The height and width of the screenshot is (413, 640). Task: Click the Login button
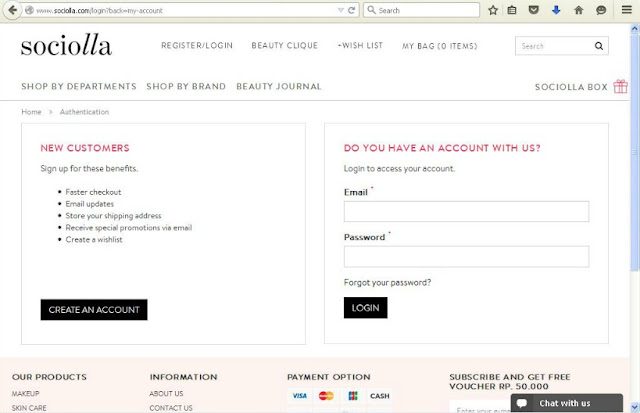[365, 308]
